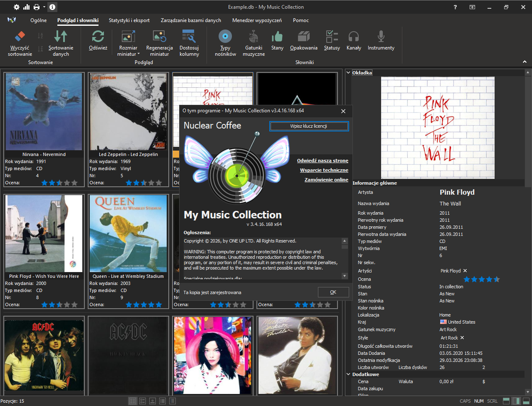Click the Zamówienie online link
The width and height of the screenshot is (532, 406).
(326, 180)
